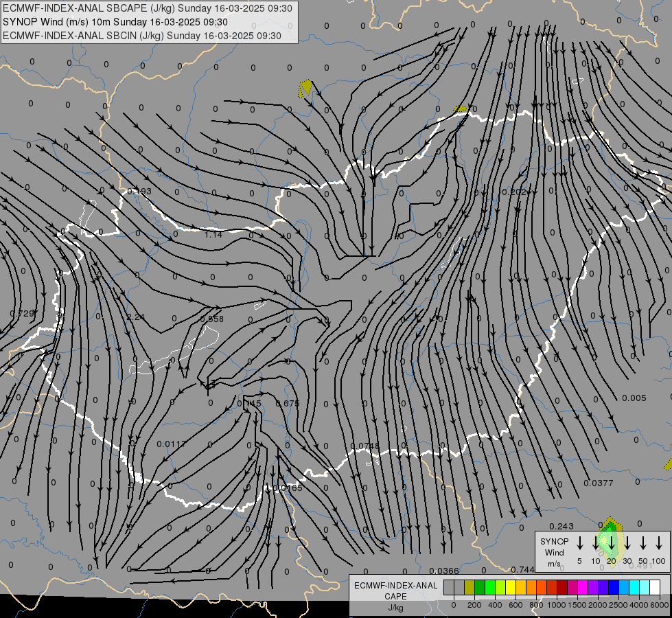Click the 6000 tick label on CAPE scale

click(x=659, y=605)
